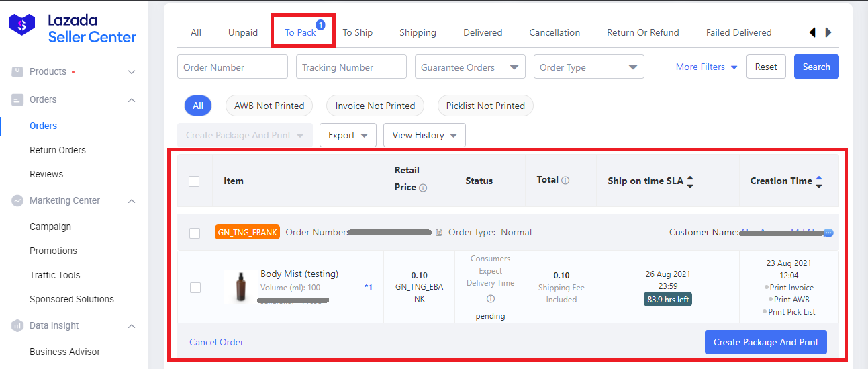
Task: Collapse Marketing Center section chevron
Action: [x=132, y=201]
